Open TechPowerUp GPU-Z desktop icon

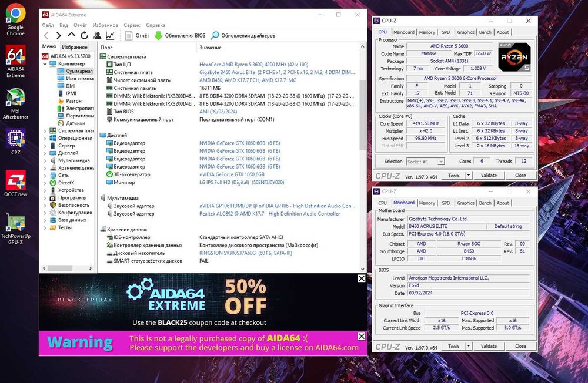point(15,229)
